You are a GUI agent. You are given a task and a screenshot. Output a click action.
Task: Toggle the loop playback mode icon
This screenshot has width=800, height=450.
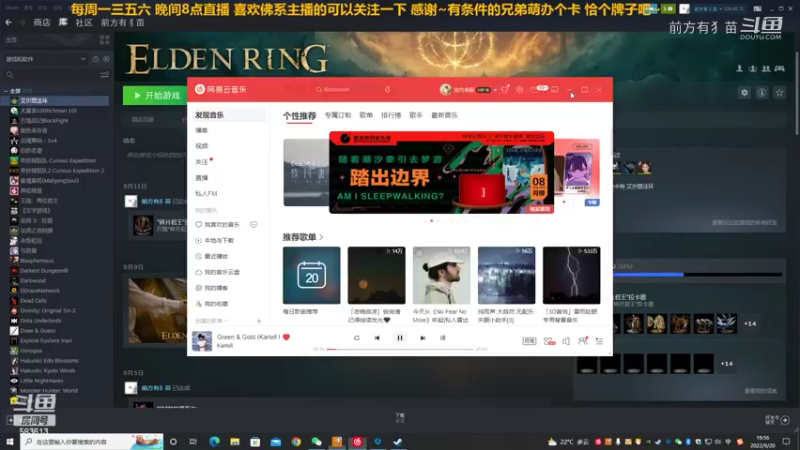click(x=357, y=338)
